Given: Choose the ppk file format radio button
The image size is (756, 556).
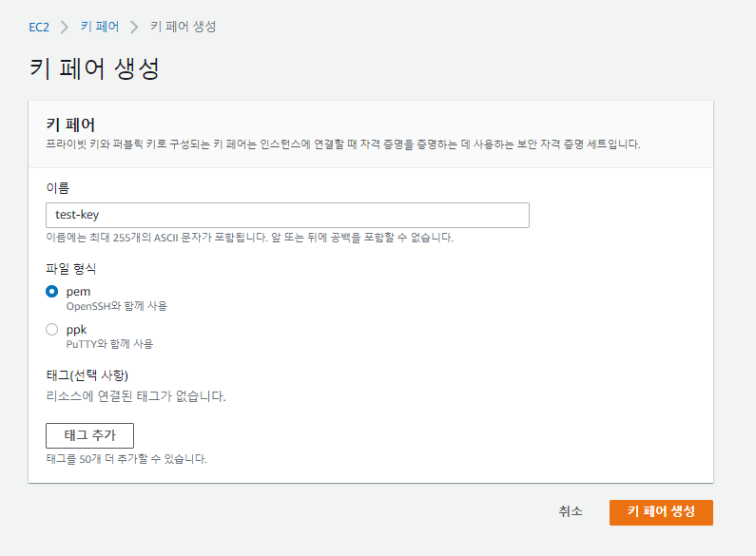Looking at the screenshot, I should (x=52, y=330).
